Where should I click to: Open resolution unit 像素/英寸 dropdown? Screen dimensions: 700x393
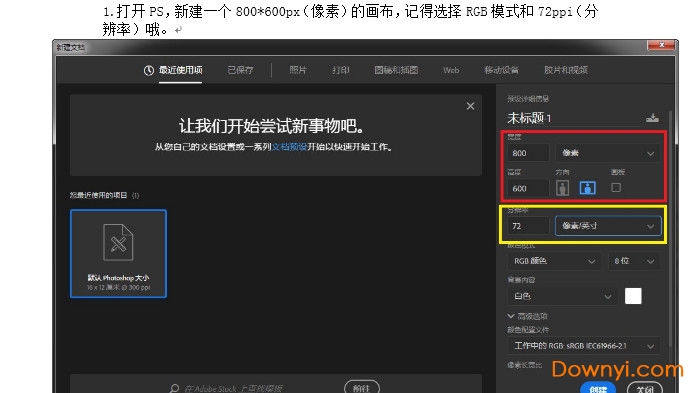608,226
